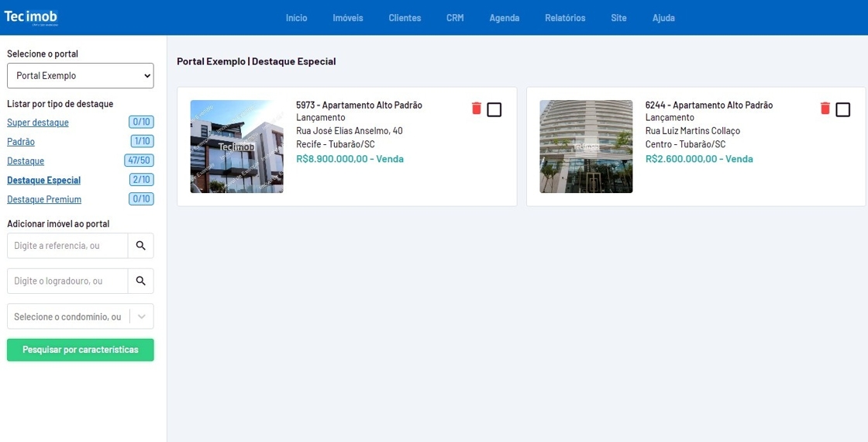This screenshot has width=868, height=442.
Task: Open the Imóveis menu
Action: pos(348,18)
